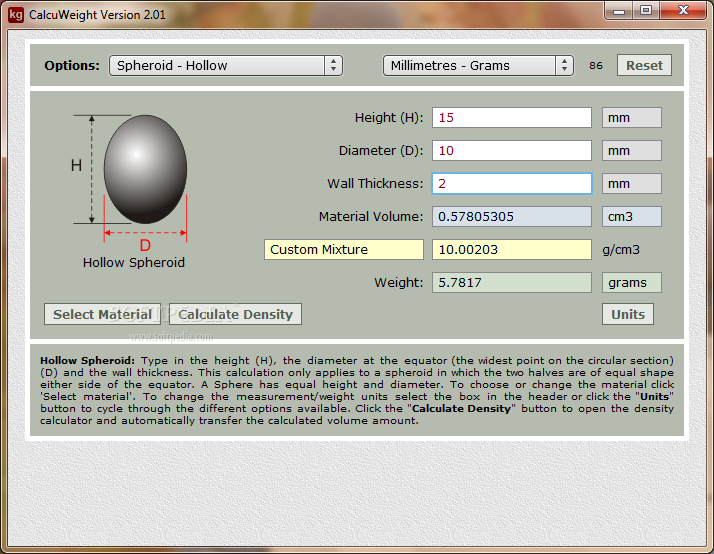
Task: Click the stepper arrows on shape dropdown
Action: (x=333, y=66)
